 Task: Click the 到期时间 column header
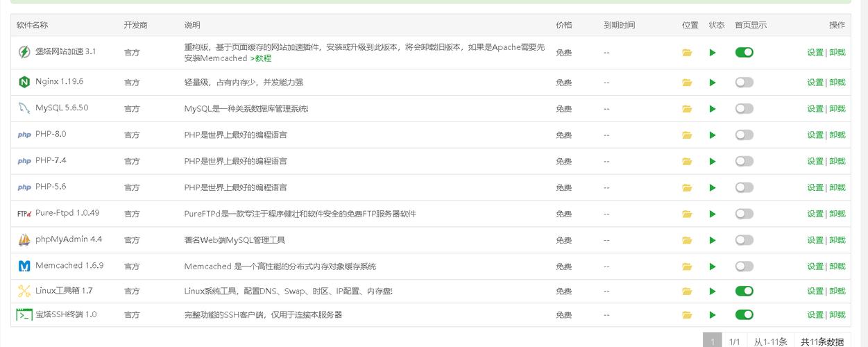pyautogui.click(x=619, y=25)
